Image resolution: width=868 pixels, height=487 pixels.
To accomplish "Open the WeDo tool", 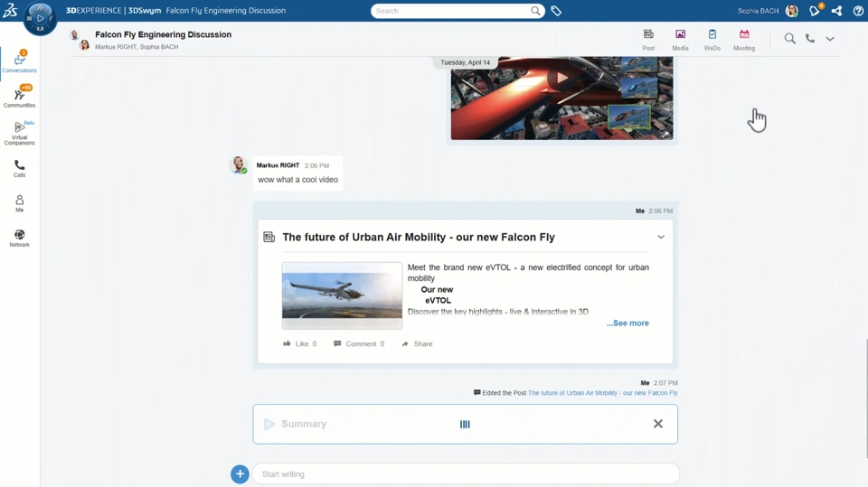I will click(x=712, y=40).
